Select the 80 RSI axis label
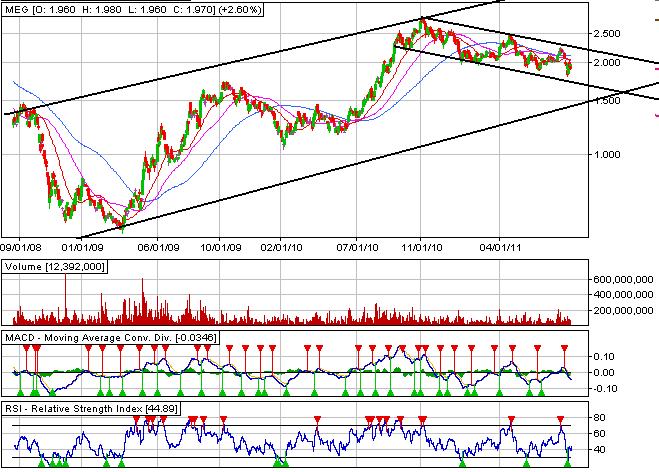The height and width of the screenshot is (472, 659). (x=599, y=417)
